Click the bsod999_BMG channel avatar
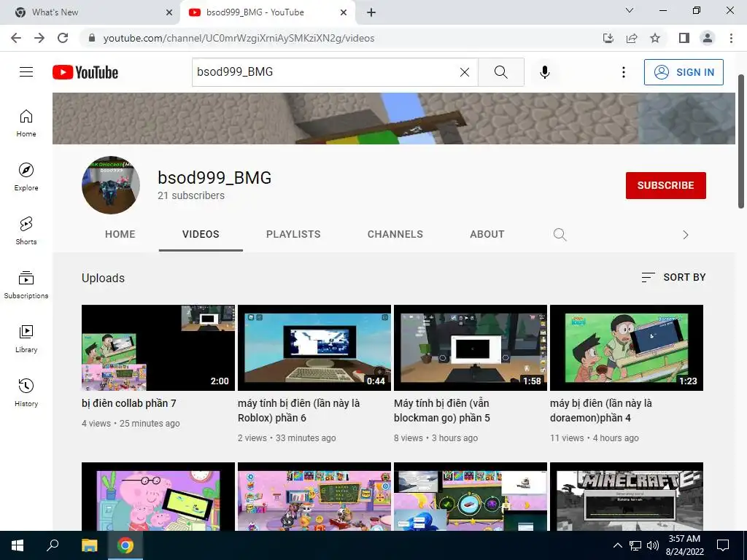This screenshot has width=747, height=560. 111,185
